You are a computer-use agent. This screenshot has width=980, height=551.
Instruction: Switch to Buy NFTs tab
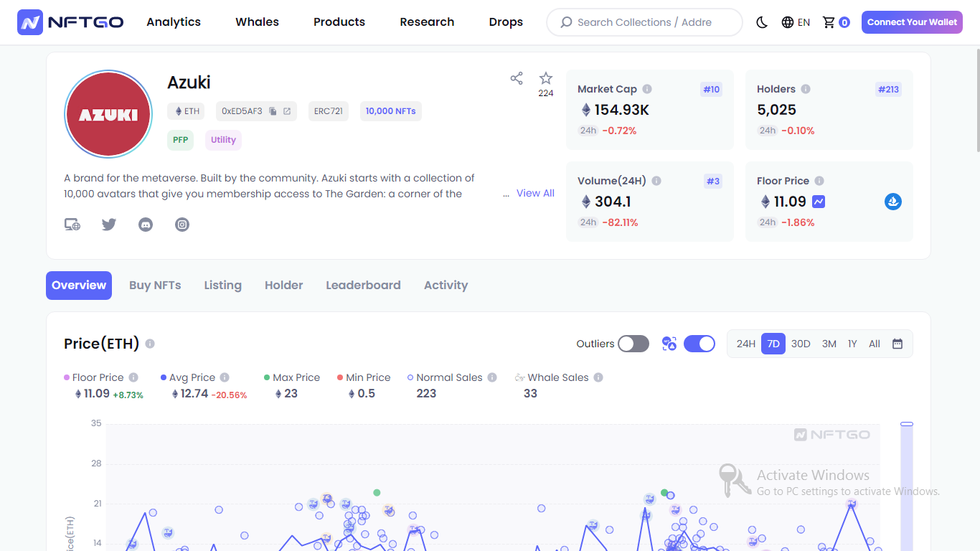(x=155, y=286)
